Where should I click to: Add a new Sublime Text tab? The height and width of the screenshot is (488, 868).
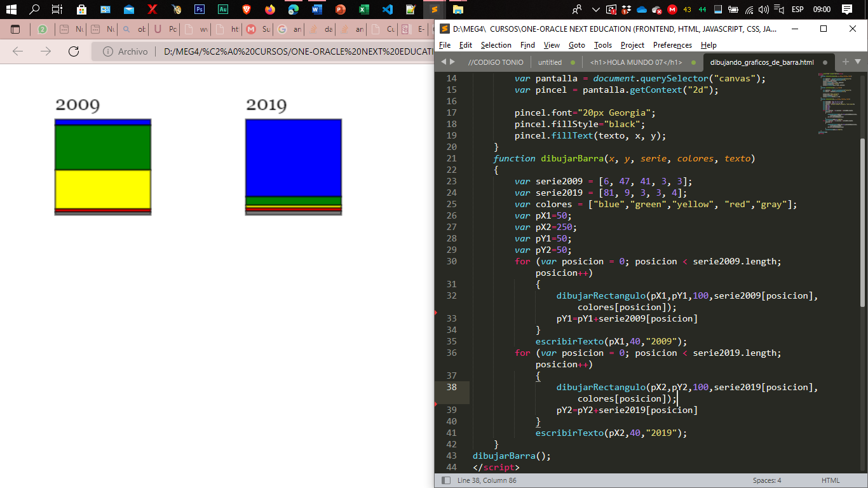845,62
